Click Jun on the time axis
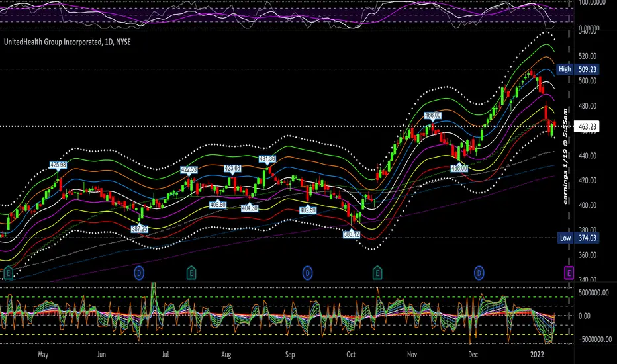The width and height of the screenshot is (617, 364). [101, 355]
